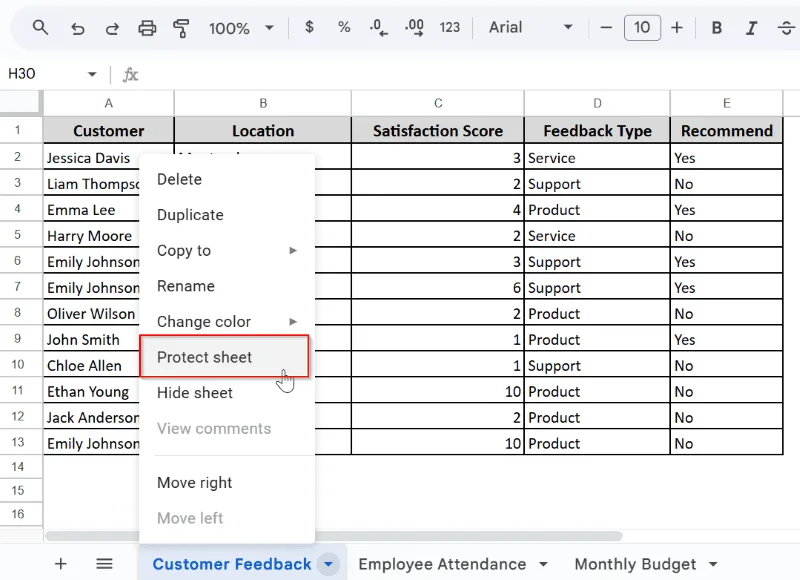Open Monthly Budget tab dropdown arrow

coord(713,564)
